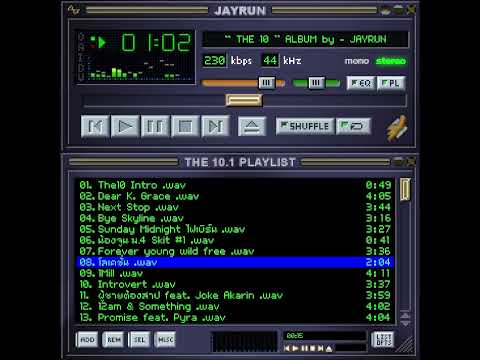Image resolution: width=480 pixels, height=360 pixels.
Task: Click the green balance slider handle
Action: (316, 83)
